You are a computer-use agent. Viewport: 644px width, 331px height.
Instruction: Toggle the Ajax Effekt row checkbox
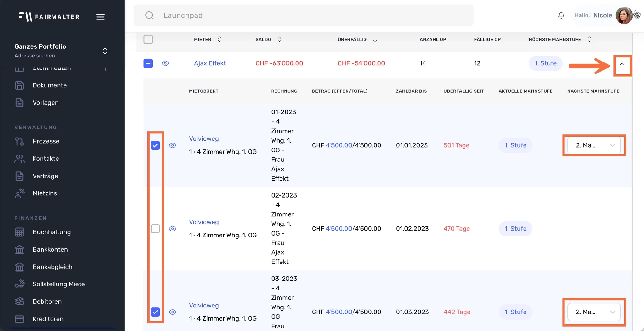click(x=148, y=63)
